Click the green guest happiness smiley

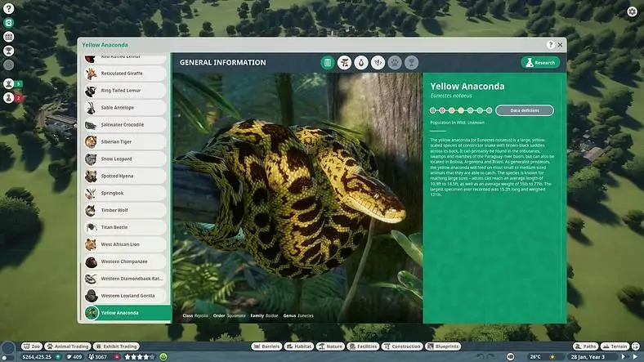[x=163, y=356]
